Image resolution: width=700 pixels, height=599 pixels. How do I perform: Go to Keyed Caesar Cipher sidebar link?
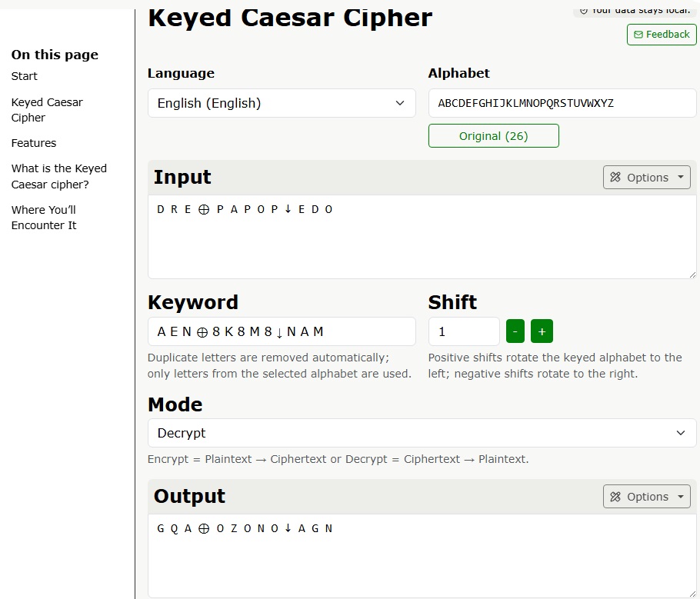(x=47, y=110)
